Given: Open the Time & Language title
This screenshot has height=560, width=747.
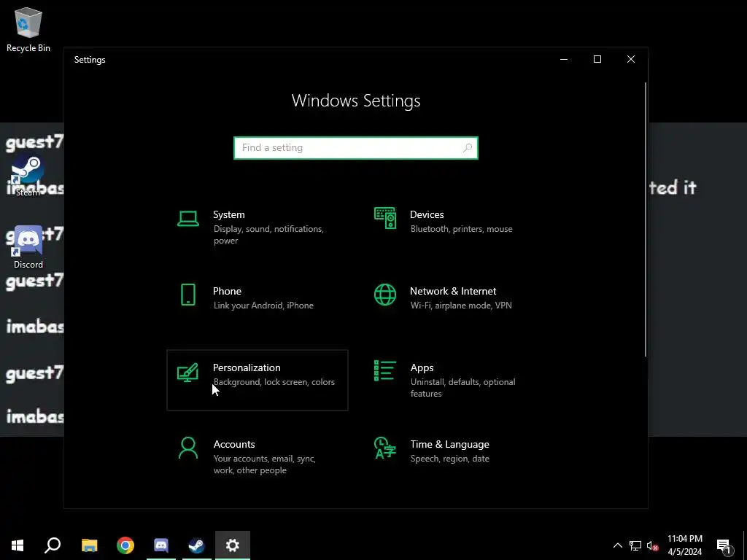Looking at the screenshot, I should [449, 444].
